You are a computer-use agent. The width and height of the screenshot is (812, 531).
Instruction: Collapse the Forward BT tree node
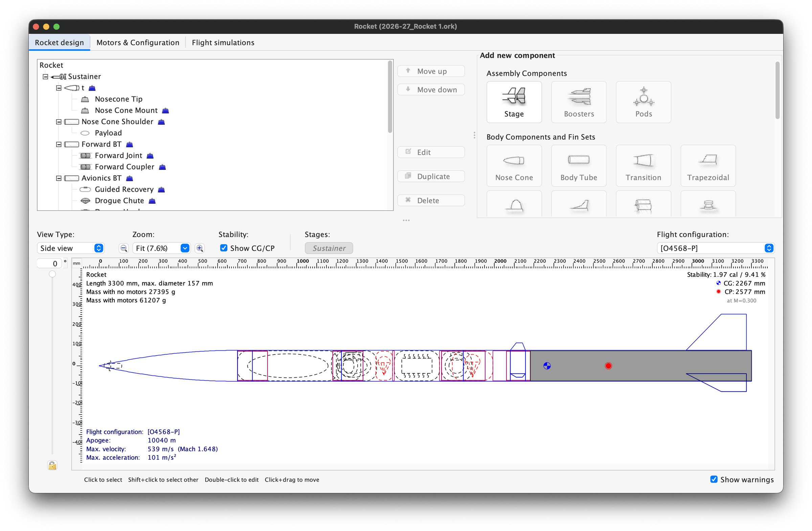tap(59, 145)
